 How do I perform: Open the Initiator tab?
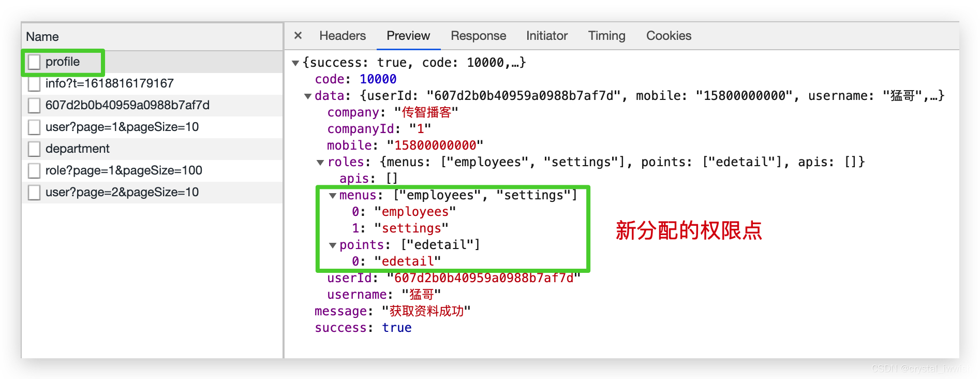pyautogui.click(x=547, y=36)
